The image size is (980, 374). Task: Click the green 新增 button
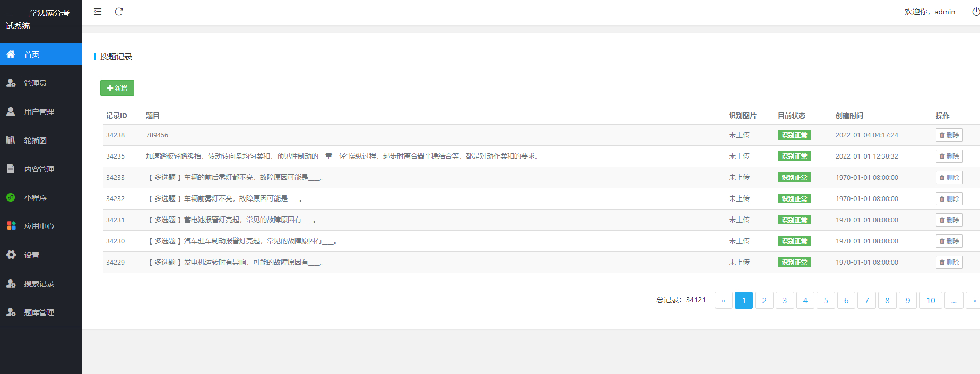[x=117, y=88]
